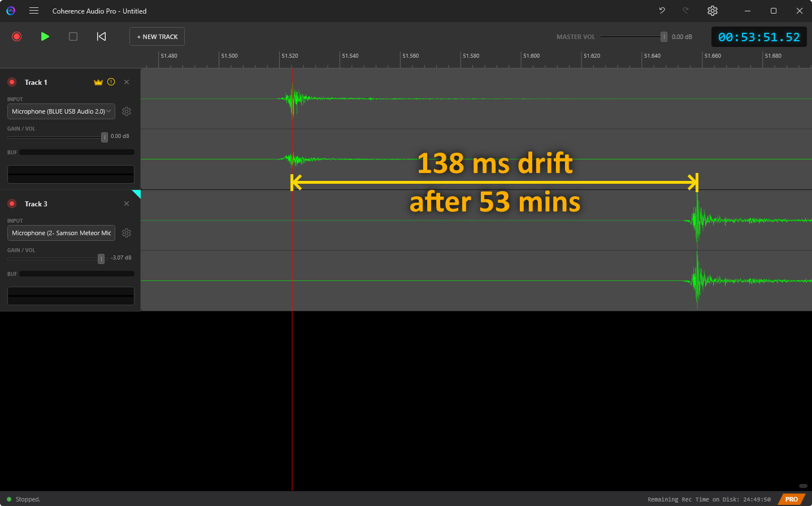
Task: Click the + NEW TRACK button
Action: point(157,36)
